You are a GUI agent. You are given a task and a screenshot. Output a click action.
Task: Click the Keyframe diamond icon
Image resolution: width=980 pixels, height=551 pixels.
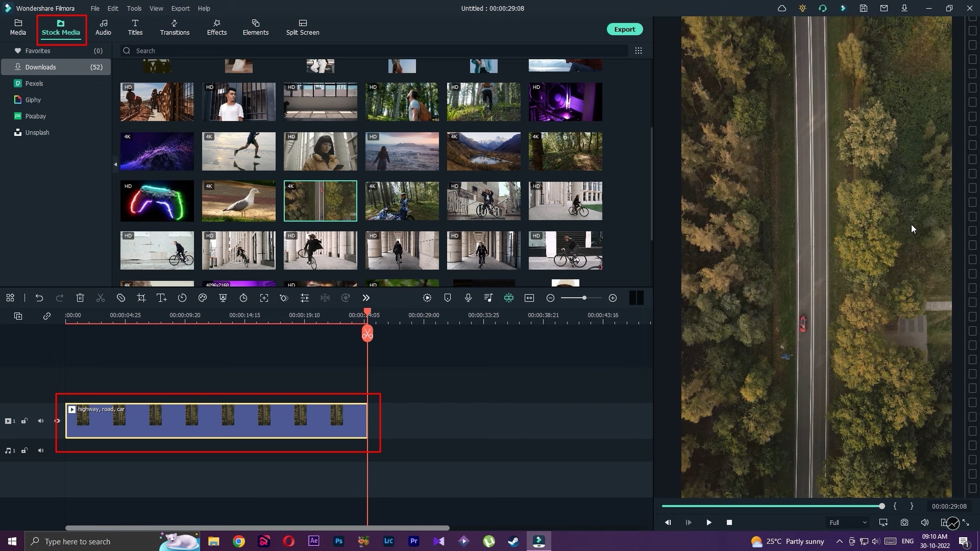click(284, 298)
